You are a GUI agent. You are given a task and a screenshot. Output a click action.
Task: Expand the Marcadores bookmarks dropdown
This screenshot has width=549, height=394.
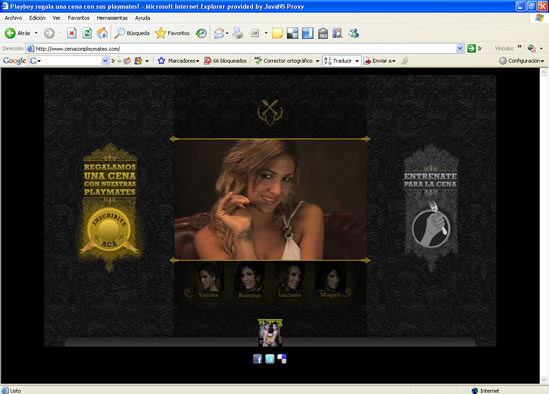197,61
